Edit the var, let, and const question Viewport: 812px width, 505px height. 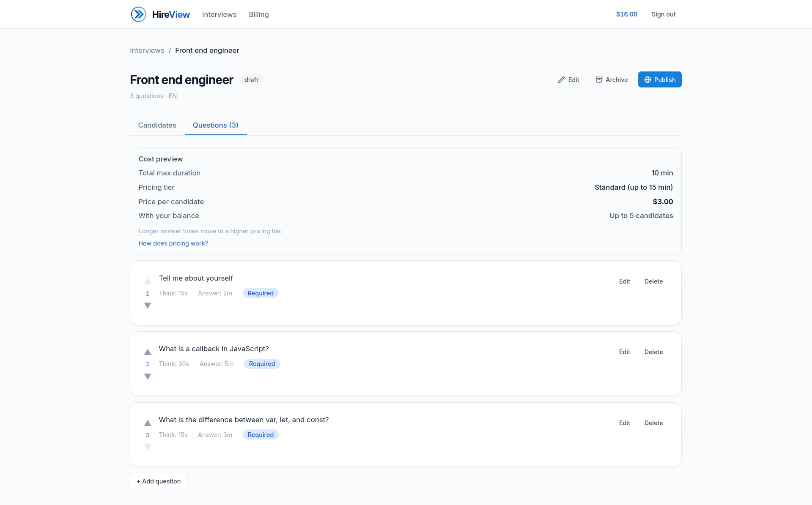pos(624,423)
